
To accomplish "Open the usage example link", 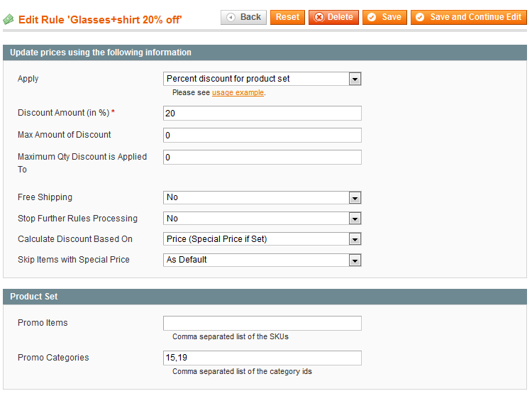I will tap(238, 93).
